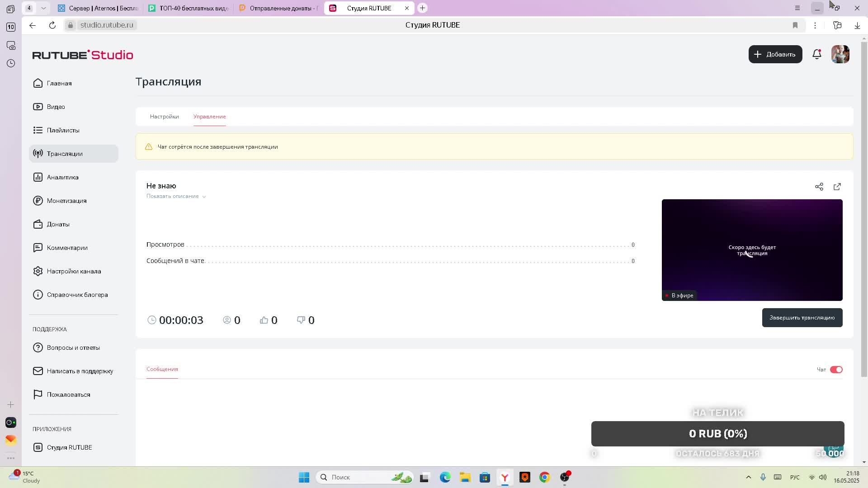Open File Explorer from taskbar
Viewport: 868px width, 488px height.
[465, 477]
